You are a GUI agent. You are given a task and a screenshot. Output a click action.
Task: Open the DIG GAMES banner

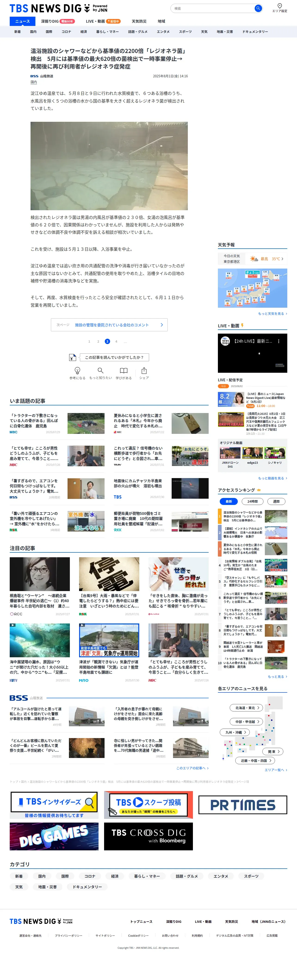pyautogui.click(x=54, y=836)
